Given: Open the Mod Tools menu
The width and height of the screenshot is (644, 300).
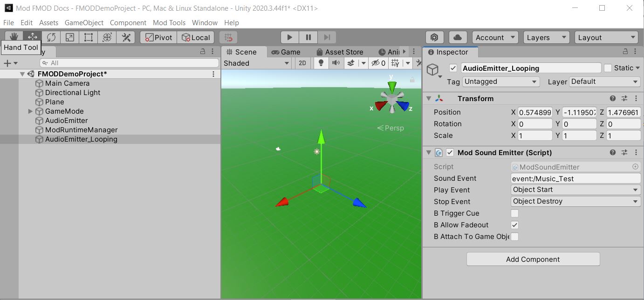Looking at the screenshot, I should coord(169,22).
